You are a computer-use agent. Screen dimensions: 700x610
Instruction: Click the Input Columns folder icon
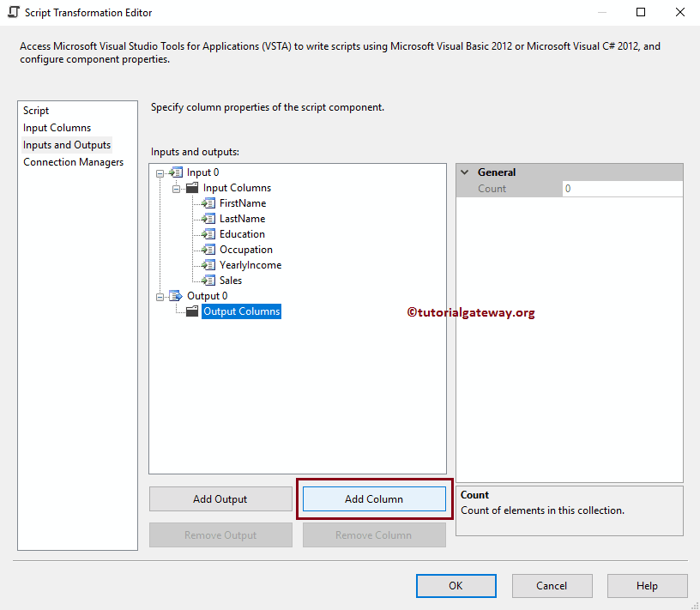pyautogui.click(x=190, y=187)
